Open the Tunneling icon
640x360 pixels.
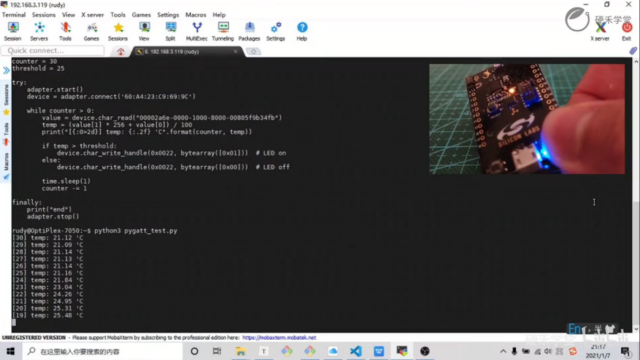coord(223,31)
